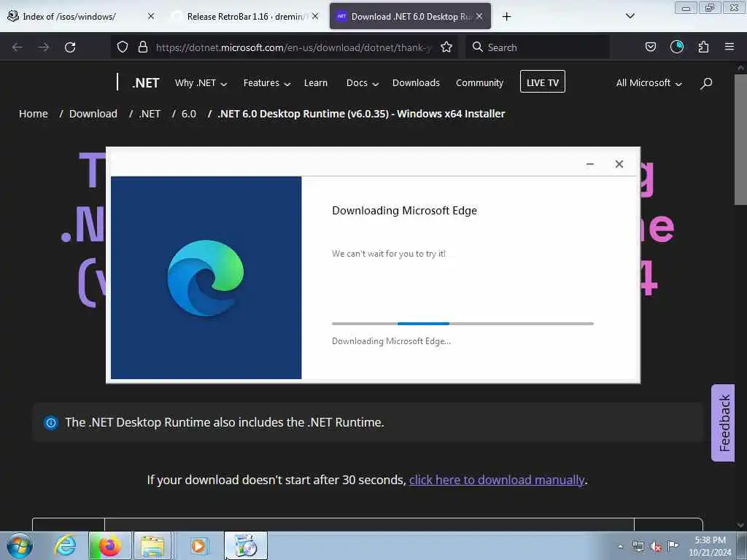Image resolution: width=747 pixels, height=560 pixels.
Task: Click the Firefox back arrow button
Action: click(18, 47)
